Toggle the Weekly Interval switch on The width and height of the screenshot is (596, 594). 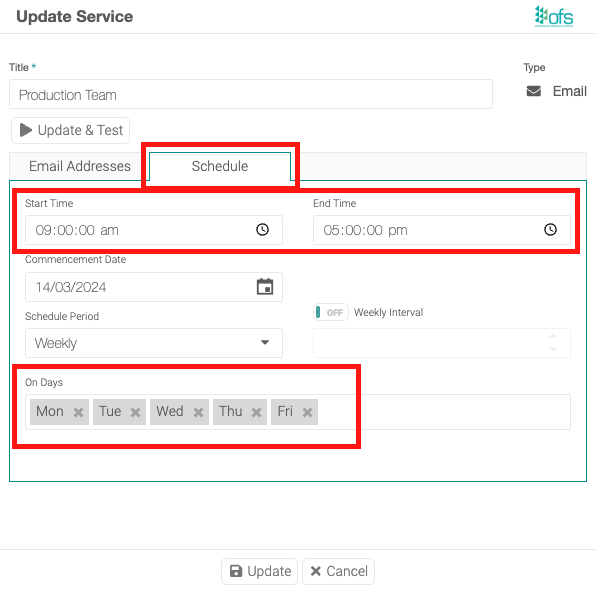point(331,312)
